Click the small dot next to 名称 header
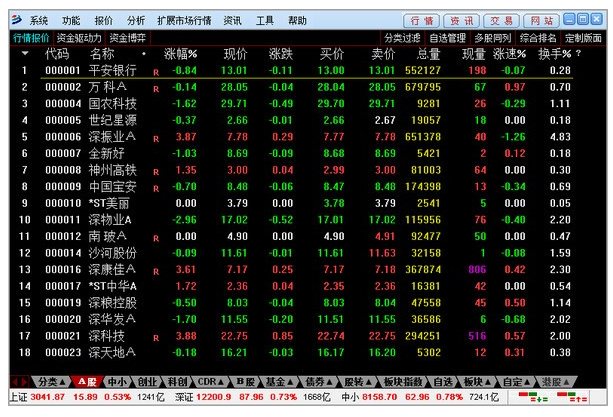The image size is (613, 417). [x=144, y=54]
